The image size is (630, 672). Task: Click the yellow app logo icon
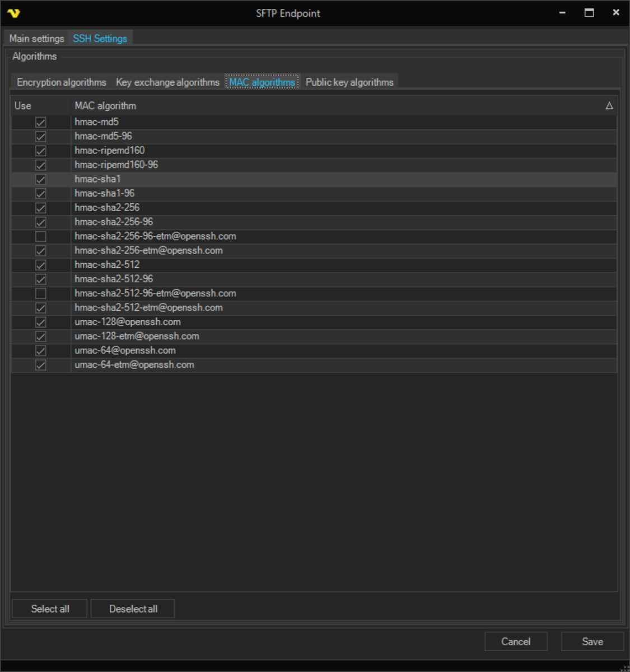point(13,13)
